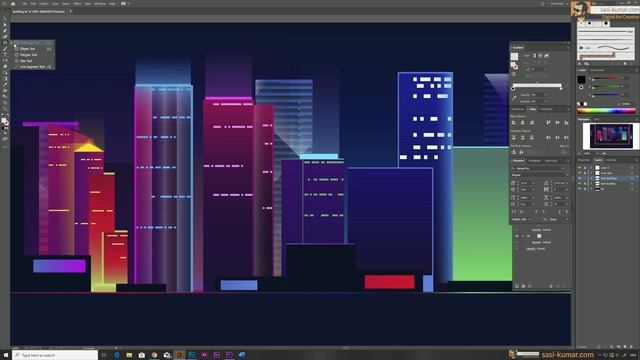Choose Ellipse Tool from the flyout

point(33,49)
